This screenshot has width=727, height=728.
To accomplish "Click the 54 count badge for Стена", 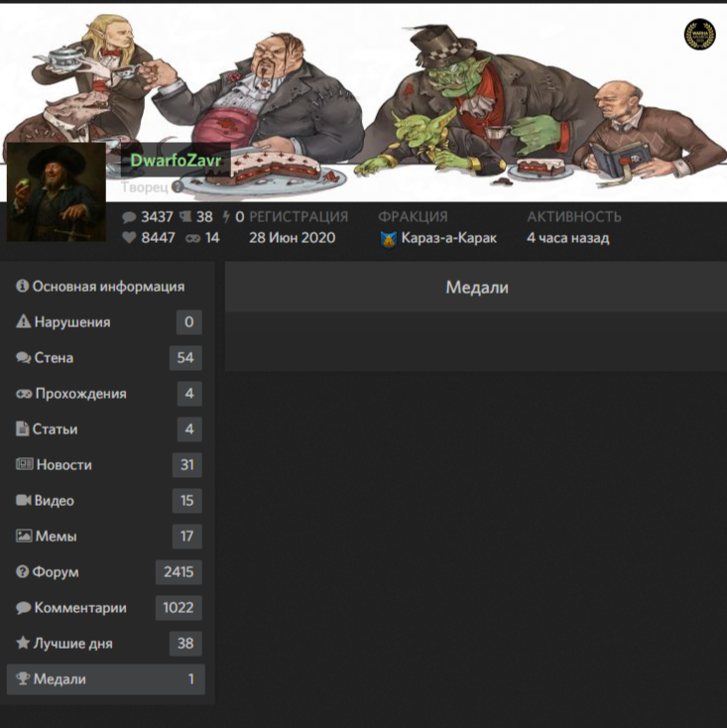I will point(185,358).
